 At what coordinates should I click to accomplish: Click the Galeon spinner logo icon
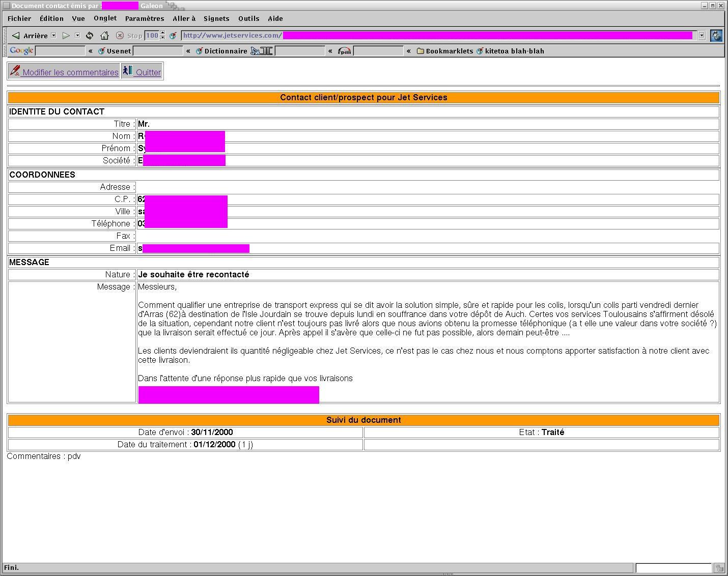716,36
